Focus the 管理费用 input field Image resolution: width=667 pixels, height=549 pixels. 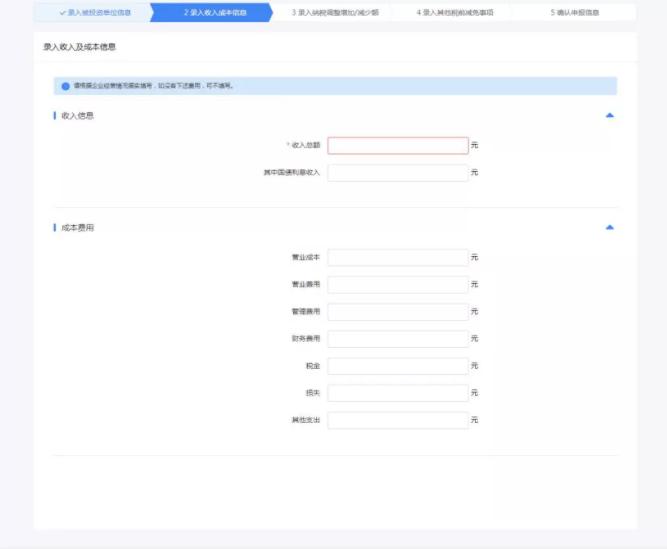pos(398,312)
